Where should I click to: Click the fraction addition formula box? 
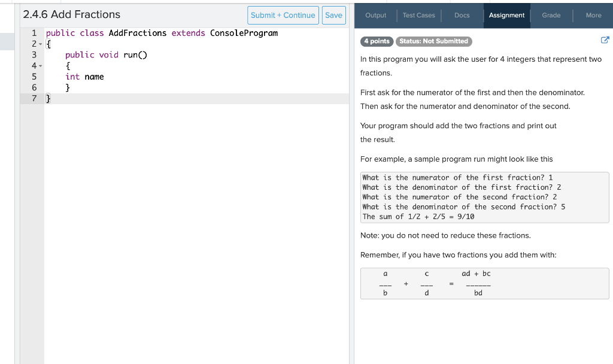point(484,283)
